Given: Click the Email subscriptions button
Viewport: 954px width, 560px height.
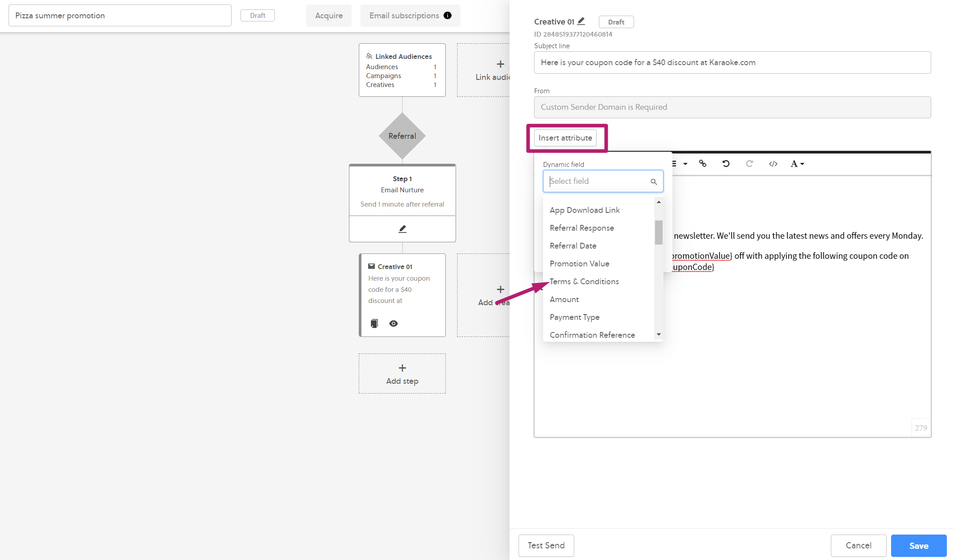Looking at the screenshot, I should [x=410, y=16].
